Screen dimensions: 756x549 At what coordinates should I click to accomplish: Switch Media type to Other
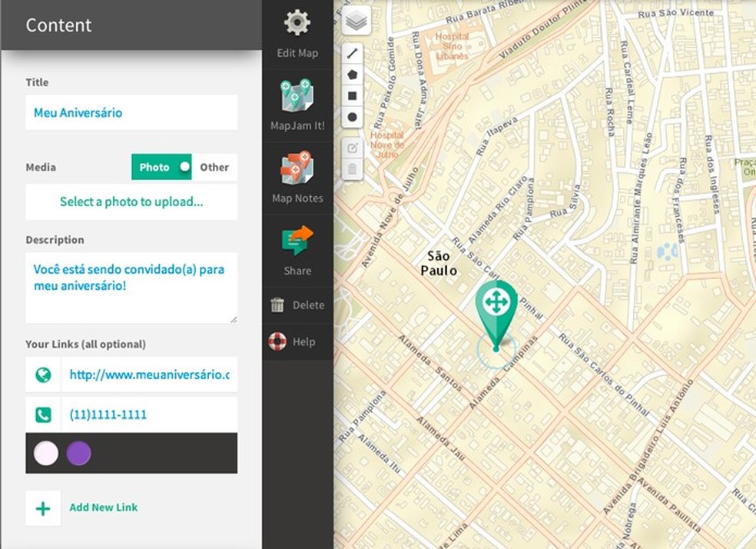[x=214, y=167]
